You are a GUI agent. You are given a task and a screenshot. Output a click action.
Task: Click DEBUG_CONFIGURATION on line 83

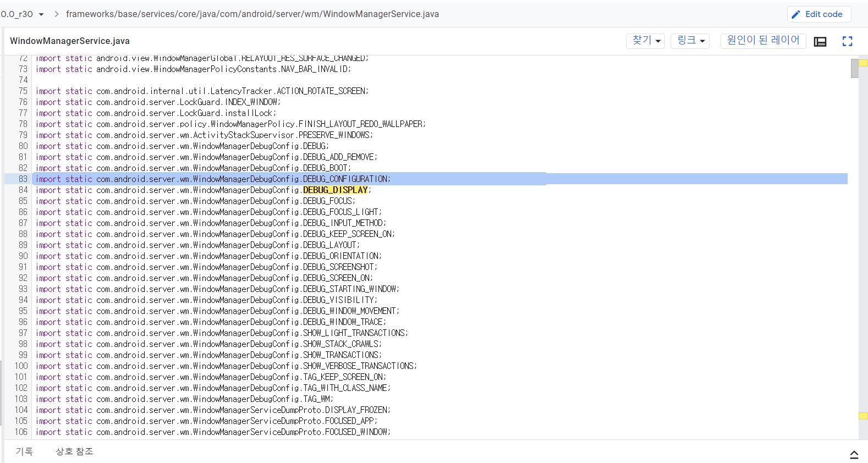(345, 179)
